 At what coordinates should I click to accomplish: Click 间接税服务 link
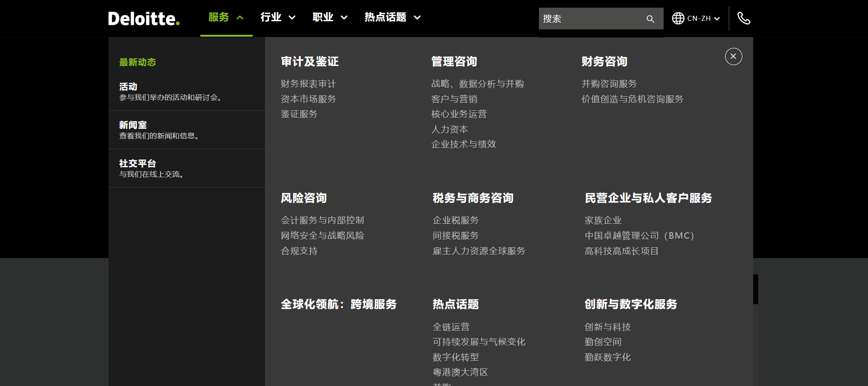(456, 236)
